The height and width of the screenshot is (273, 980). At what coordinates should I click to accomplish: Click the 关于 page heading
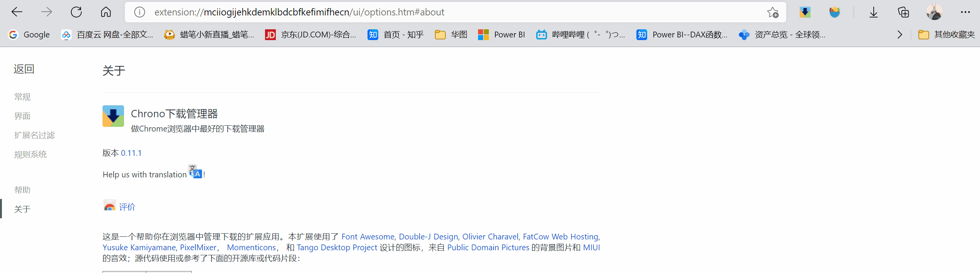(114, 71)
